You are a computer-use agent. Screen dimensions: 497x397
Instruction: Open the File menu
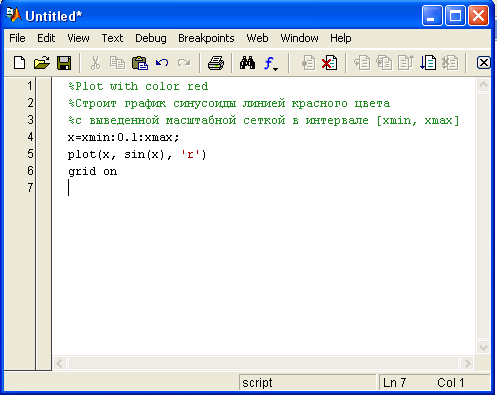[x=17, y=38]
